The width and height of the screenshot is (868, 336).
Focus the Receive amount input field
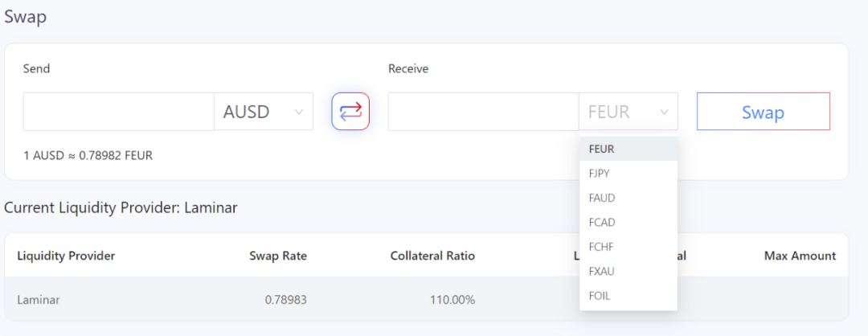[x=483, y=112]
